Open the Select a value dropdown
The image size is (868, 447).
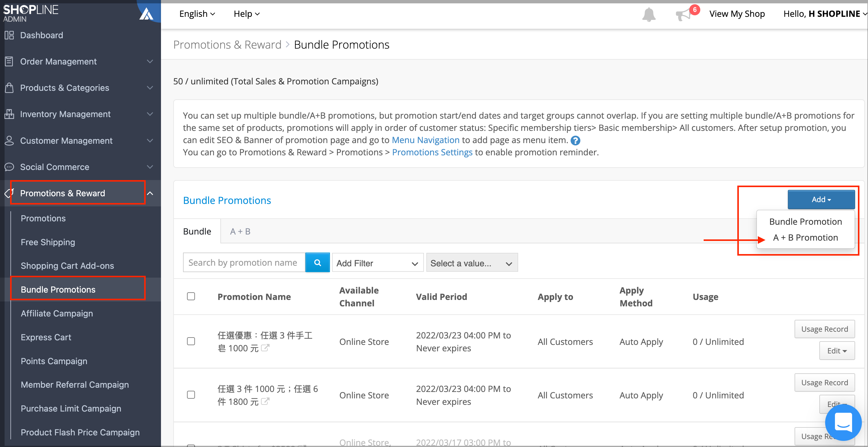pyautogui.click(x=472, y=263)
